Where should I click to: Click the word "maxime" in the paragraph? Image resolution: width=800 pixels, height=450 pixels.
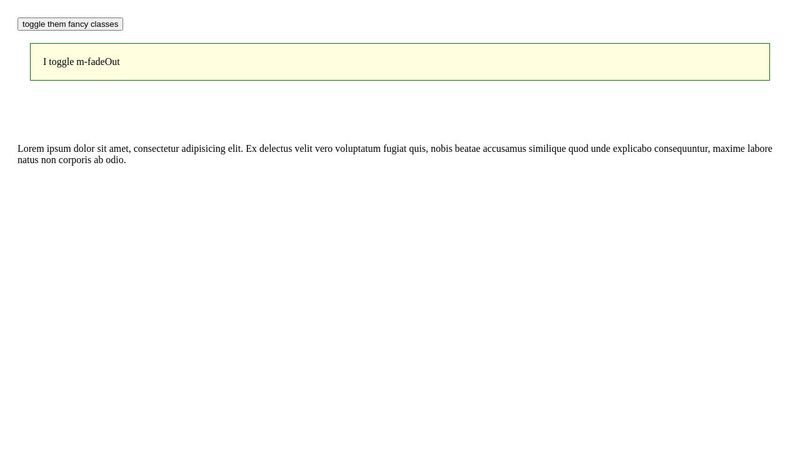pos(728,149)
